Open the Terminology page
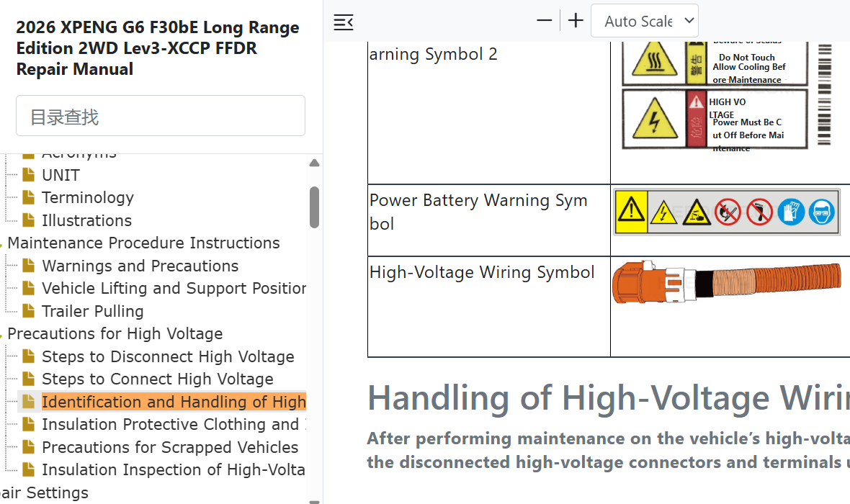Viewport: 850px width, 504px height. (x=88, y=198)
